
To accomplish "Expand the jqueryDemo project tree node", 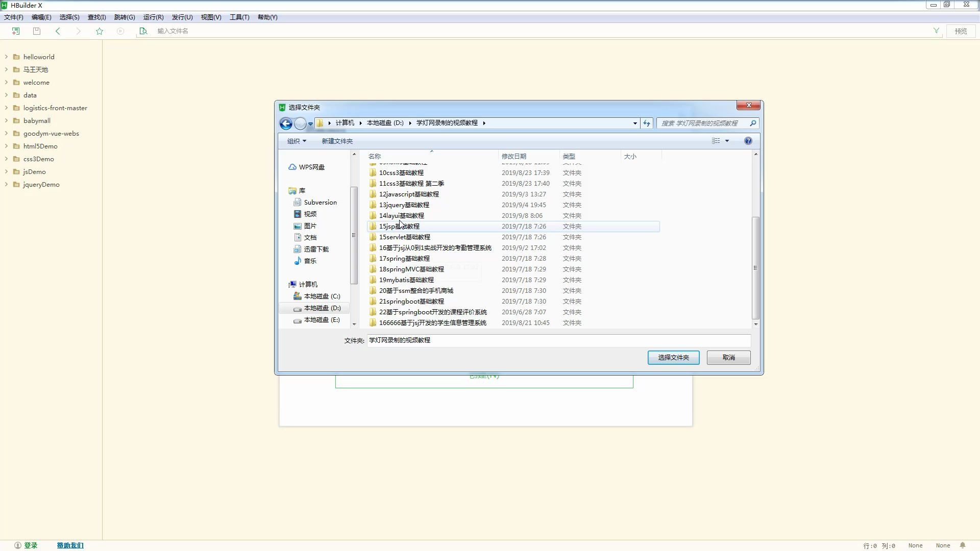I will click(6, 185).
